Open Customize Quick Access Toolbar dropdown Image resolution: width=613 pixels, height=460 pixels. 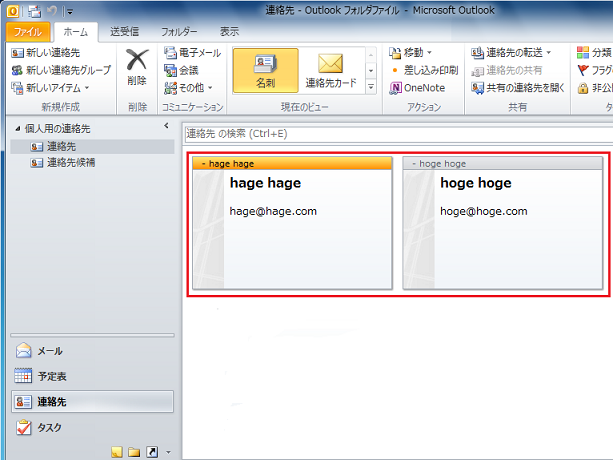(x=70, y=12)
